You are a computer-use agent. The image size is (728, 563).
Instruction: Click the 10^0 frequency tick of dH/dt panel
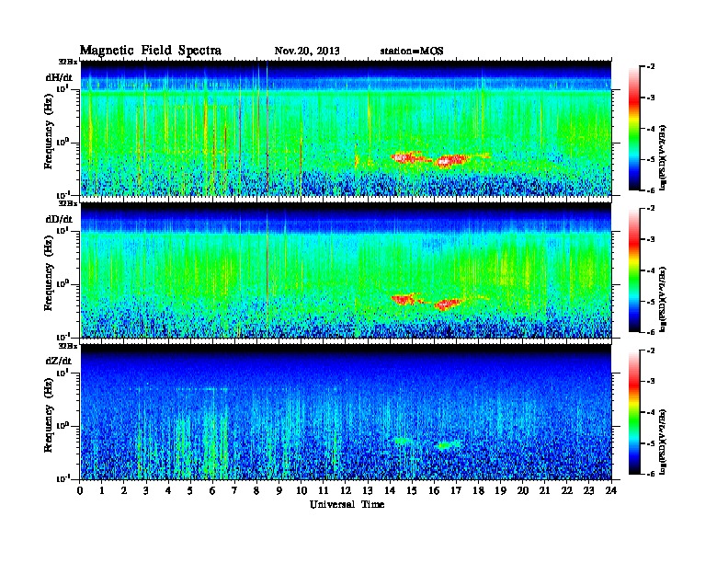[x=63, y=142]
